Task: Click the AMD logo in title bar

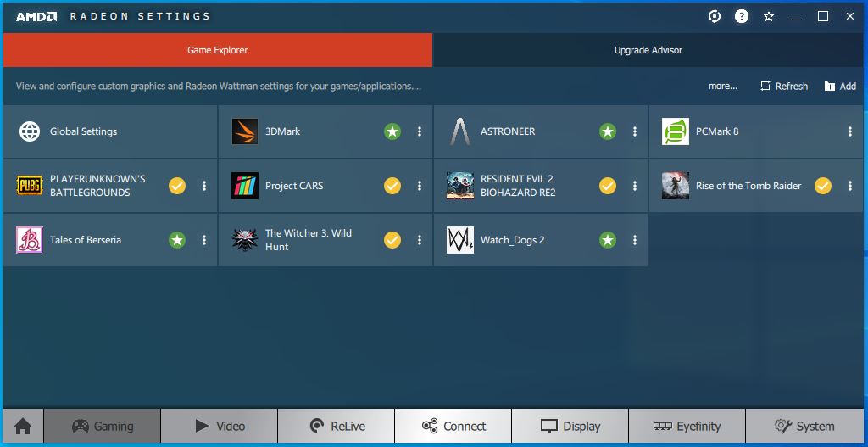Action: click(x=36, y=17)
